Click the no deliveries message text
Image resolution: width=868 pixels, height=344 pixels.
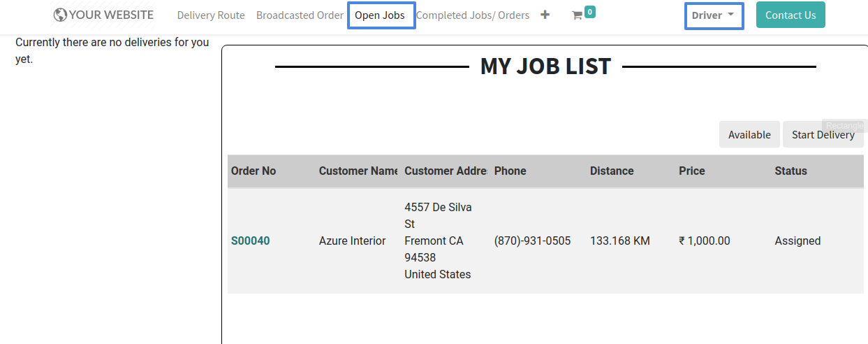[112, 50]
